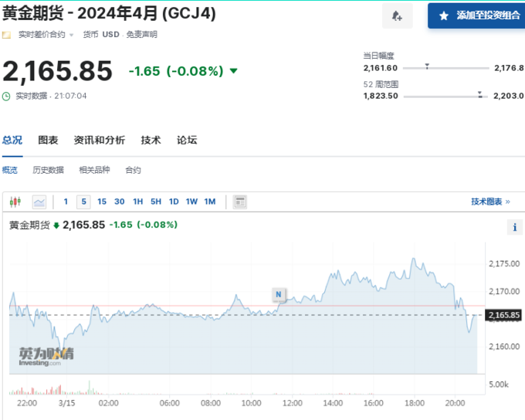
Task: Click the green down triangle next to -0.08%
Action: pos(234,71)
